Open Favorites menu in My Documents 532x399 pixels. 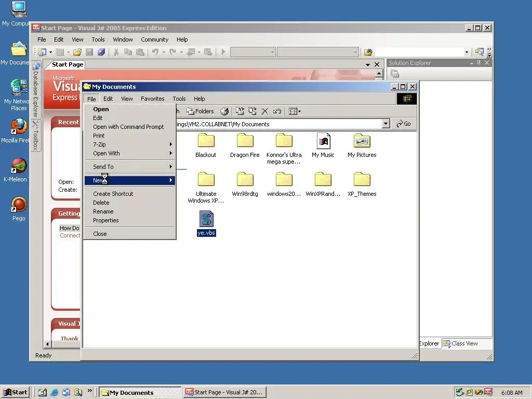pyautogui.click(x=153, y=99)
